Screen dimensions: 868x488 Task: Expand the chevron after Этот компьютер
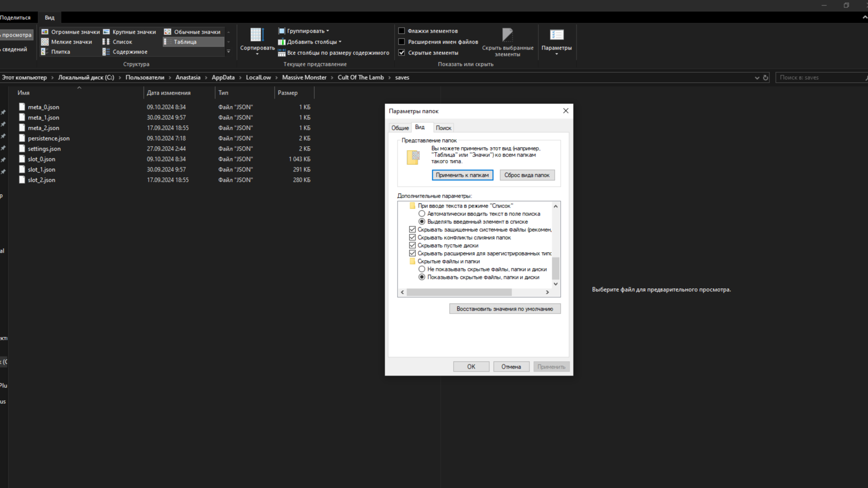(x=52, y=78)
